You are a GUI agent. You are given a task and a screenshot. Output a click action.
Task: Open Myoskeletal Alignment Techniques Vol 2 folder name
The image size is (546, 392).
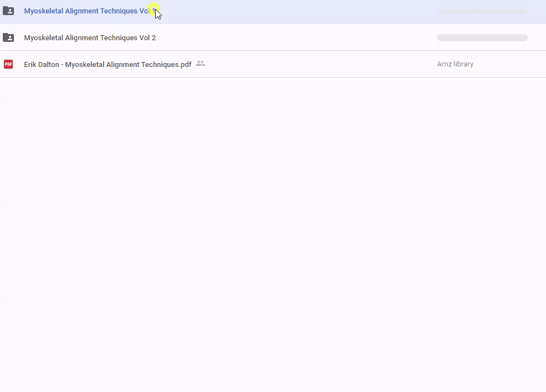(89, 38)
